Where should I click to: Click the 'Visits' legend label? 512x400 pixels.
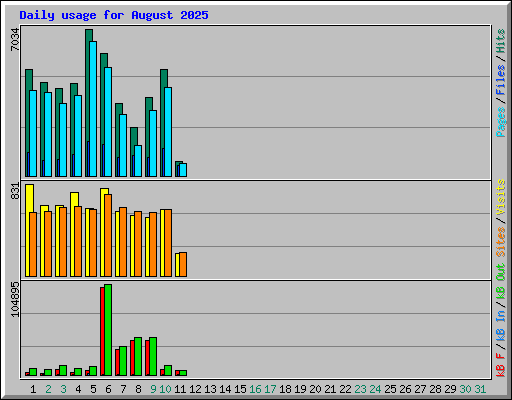500,197
